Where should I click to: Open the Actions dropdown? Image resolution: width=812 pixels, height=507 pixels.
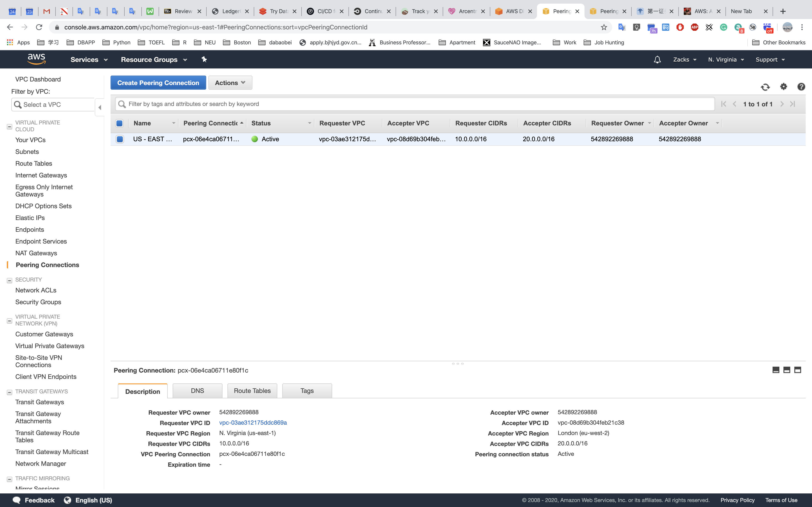230,83
